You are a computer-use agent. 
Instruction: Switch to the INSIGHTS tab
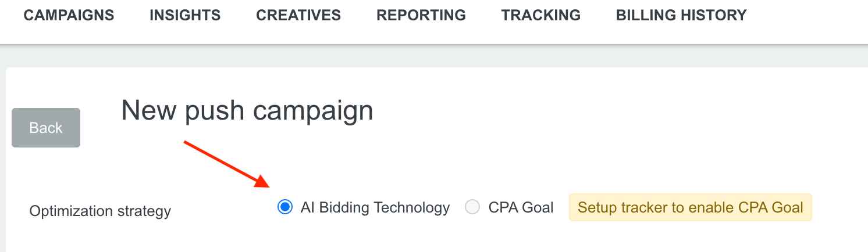(185, 16)
